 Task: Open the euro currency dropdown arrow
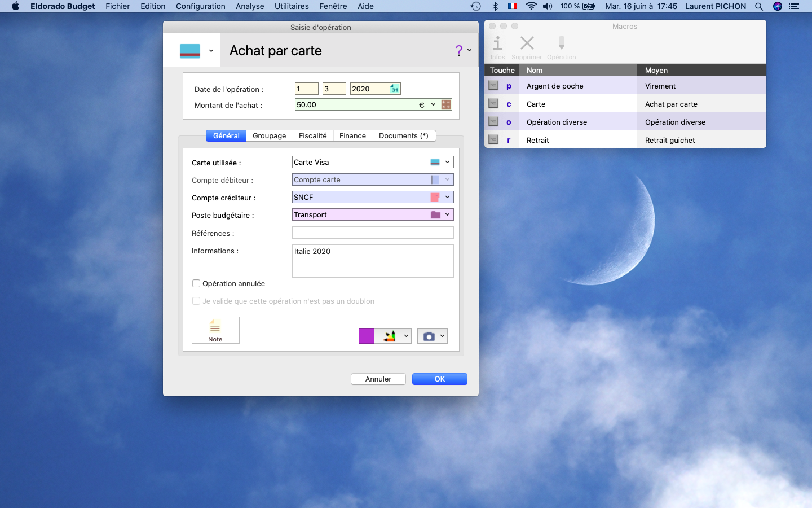pyautogui.click(x=433, y=104)
